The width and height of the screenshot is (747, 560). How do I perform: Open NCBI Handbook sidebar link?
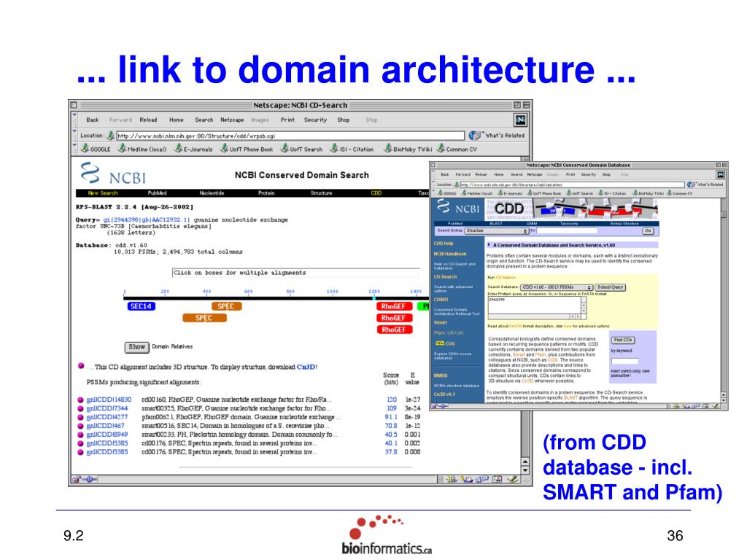pyautogui.click(x=449, y=254)
